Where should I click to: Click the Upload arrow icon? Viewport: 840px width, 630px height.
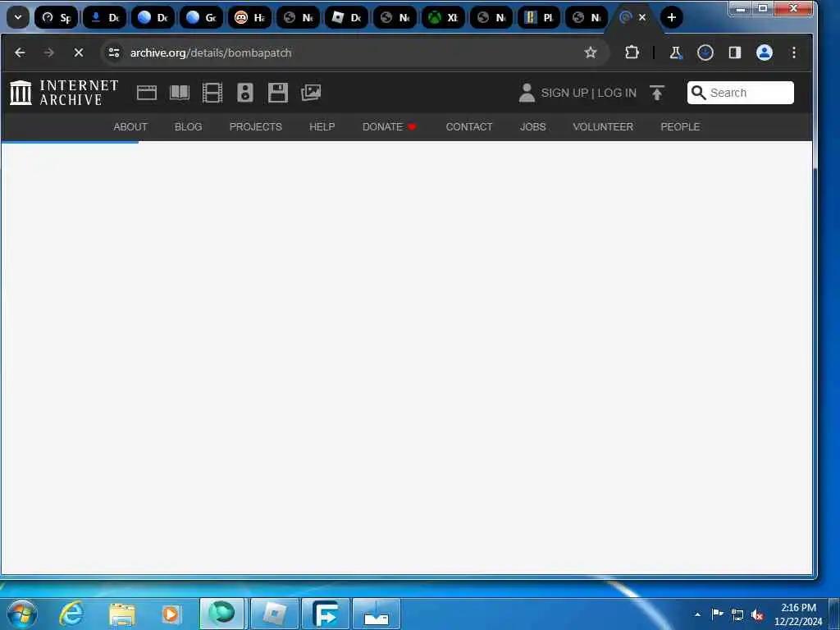click(x=657, y=93)
